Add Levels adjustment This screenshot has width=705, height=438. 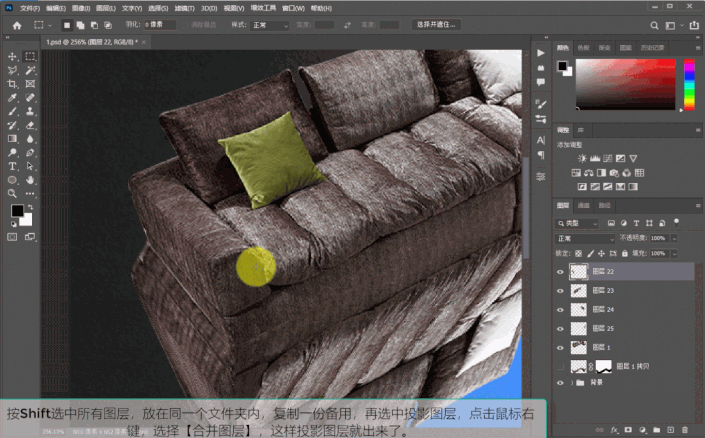click(595, 158)
